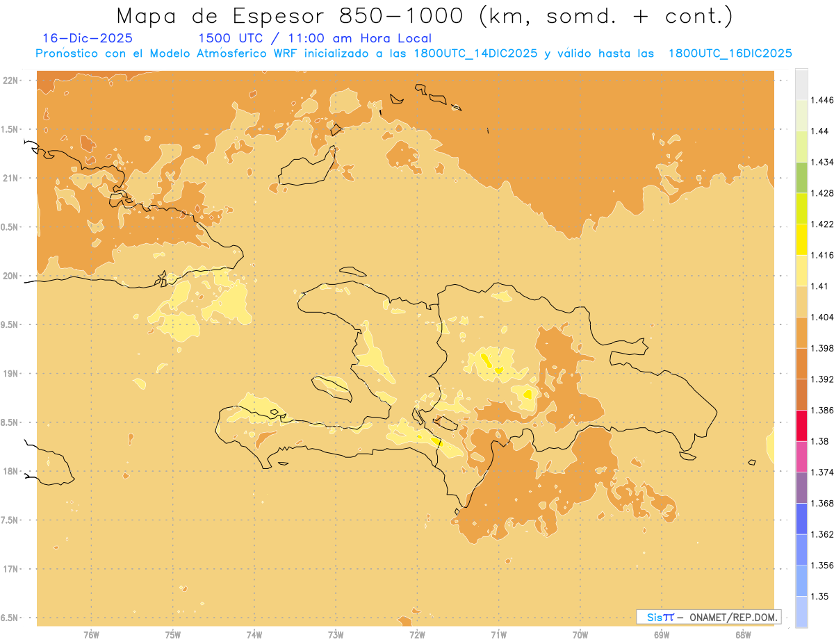Click the latitude label "8.5N"
This screenshot has width=834, height=644.
tap(10, 422)
